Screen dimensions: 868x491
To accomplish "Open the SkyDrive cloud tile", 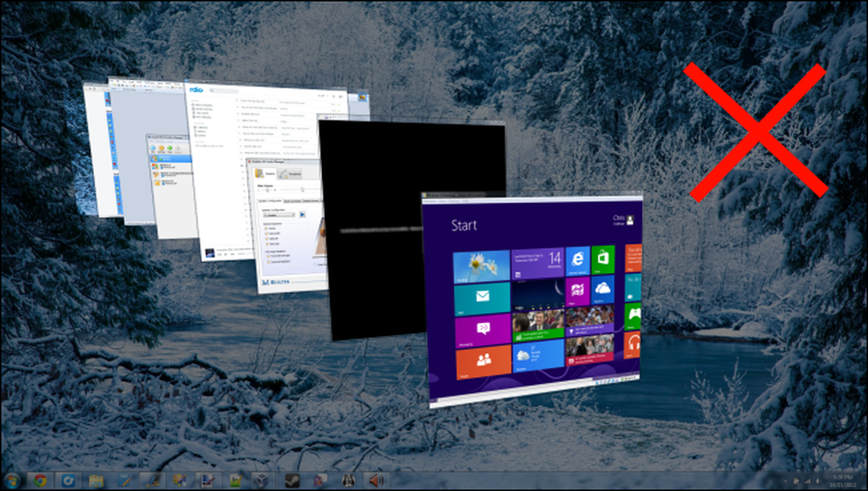I will (x=603, y=290).
